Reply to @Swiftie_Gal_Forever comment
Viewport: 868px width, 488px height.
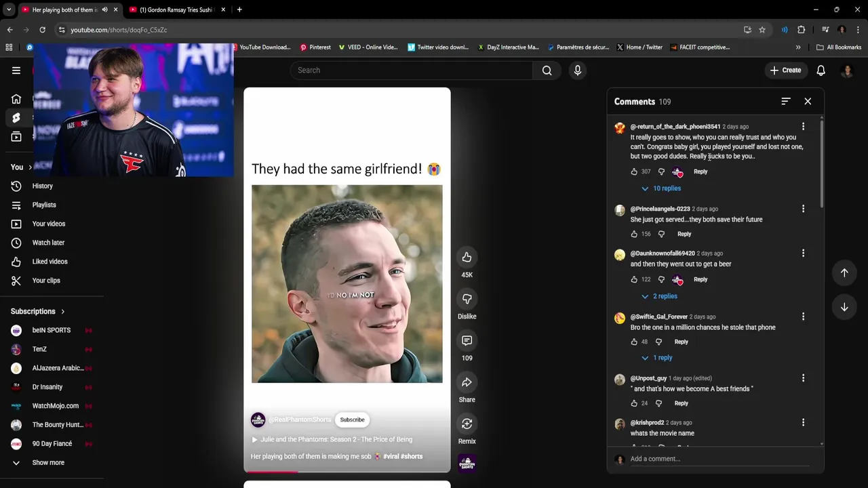(682, 342)
